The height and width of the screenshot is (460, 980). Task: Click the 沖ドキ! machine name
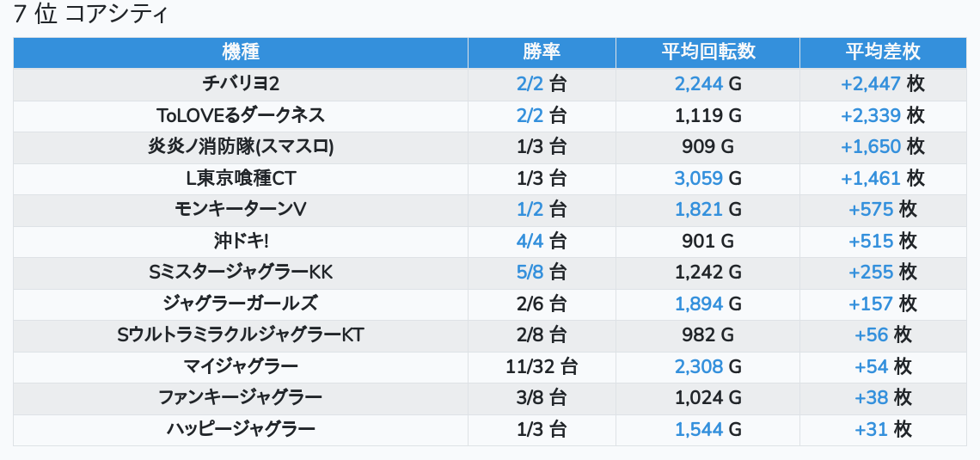click(241, 242)
